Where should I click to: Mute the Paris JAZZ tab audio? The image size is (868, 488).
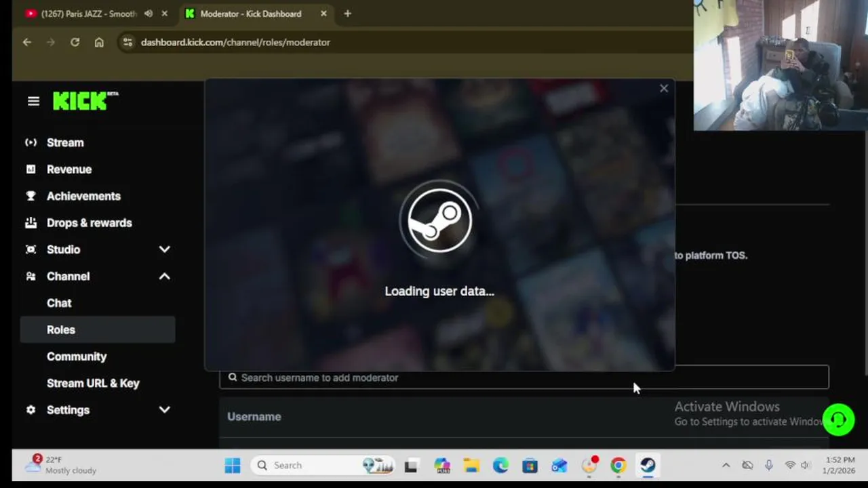click(148, 14)
